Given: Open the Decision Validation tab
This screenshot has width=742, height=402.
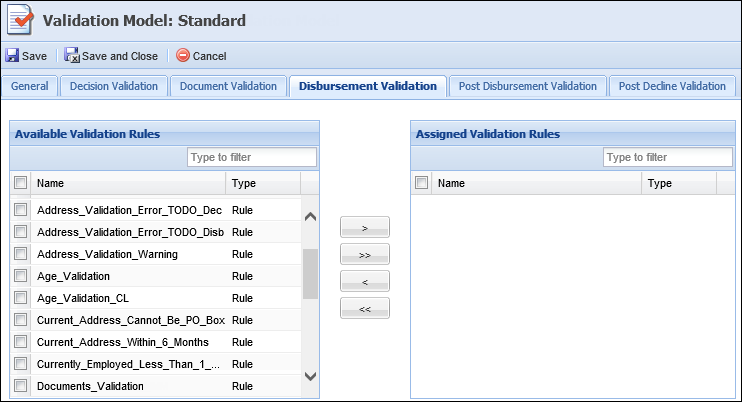Looking at the screenshot, I should click(x=114, y=86).
